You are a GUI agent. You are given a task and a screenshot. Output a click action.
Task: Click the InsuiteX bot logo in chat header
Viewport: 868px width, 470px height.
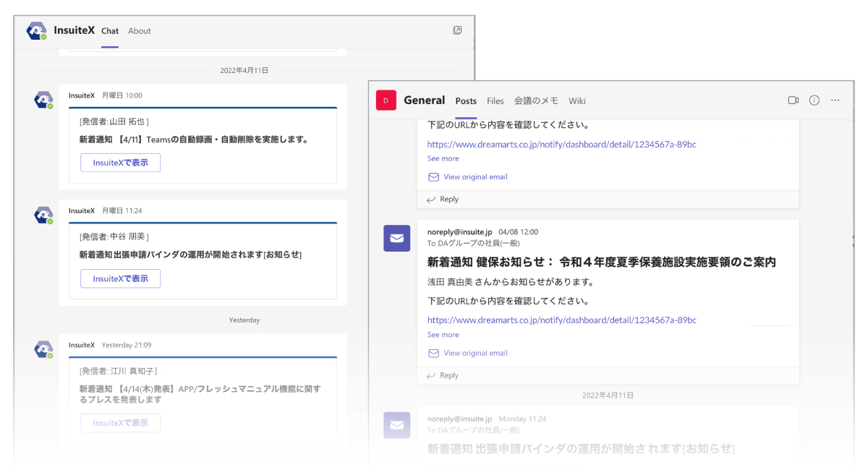[x=37, y=31]
